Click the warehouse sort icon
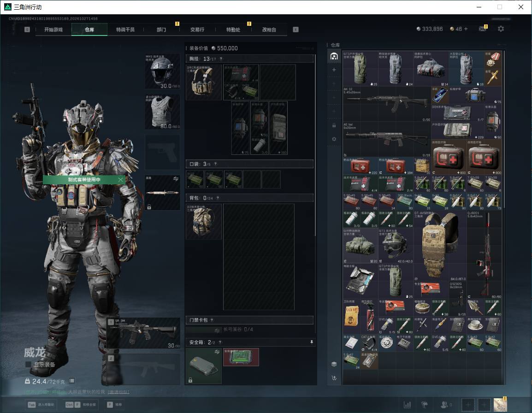 [x=334, y=378]
